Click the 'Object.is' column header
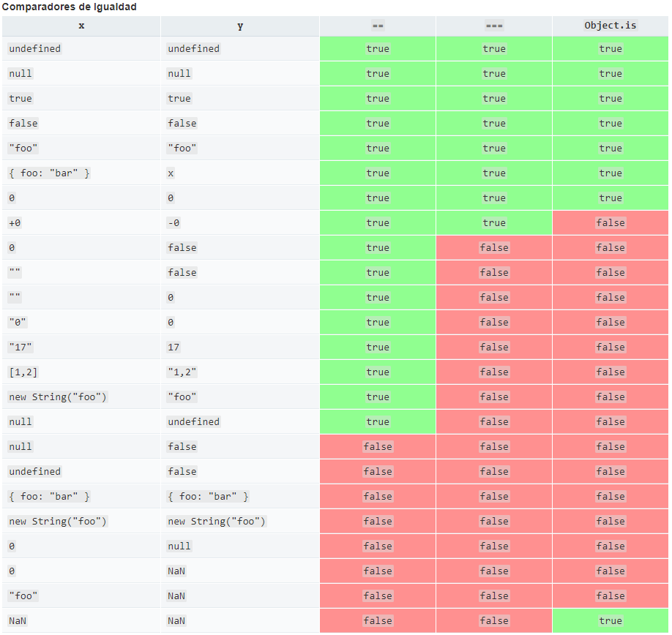 [611, 26]
